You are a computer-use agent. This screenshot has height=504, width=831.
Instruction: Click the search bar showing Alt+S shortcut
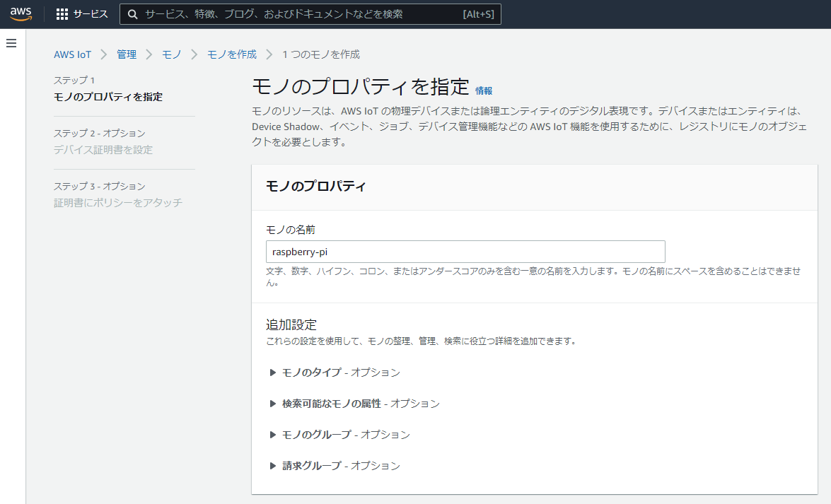pyautogui.click(x=310, y=13)
